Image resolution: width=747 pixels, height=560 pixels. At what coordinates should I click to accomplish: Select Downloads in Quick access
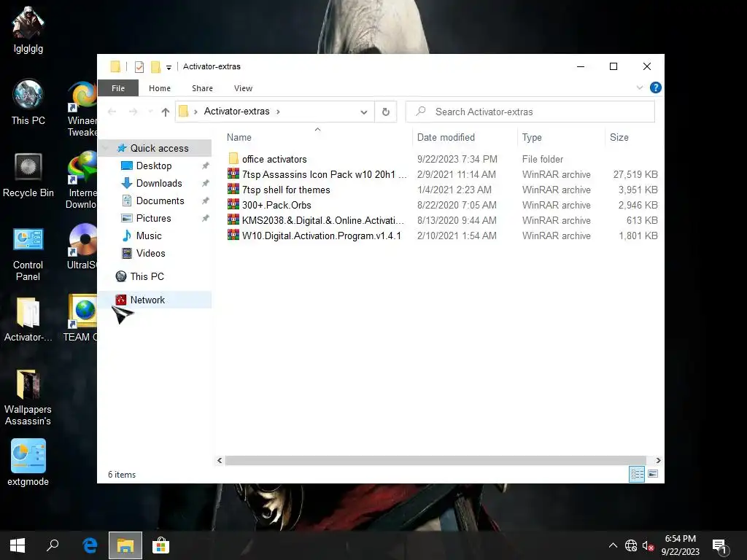158,183
